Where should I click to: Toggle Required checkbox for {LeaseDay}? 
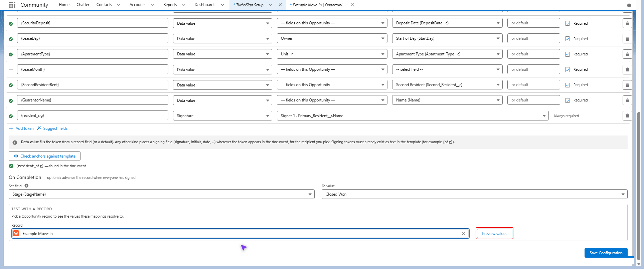click(x=568, y=39)
